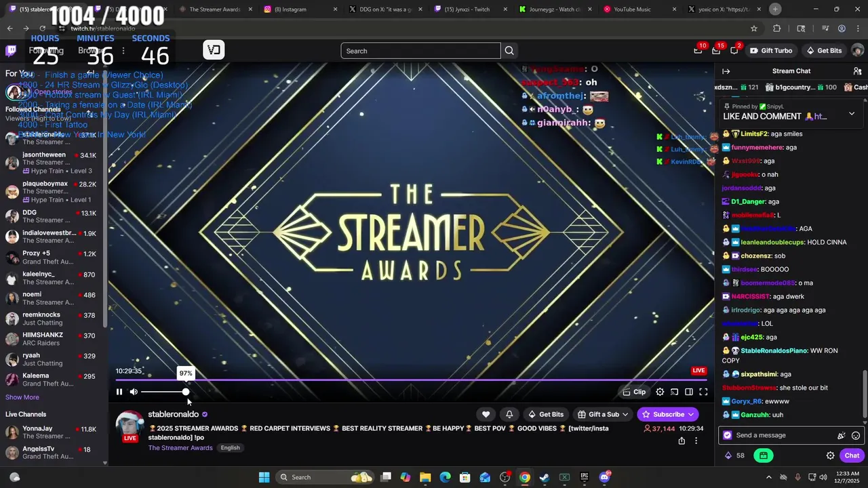
Task: Toggle the notification bell for stableronaldo
Action: pos(509,414)
